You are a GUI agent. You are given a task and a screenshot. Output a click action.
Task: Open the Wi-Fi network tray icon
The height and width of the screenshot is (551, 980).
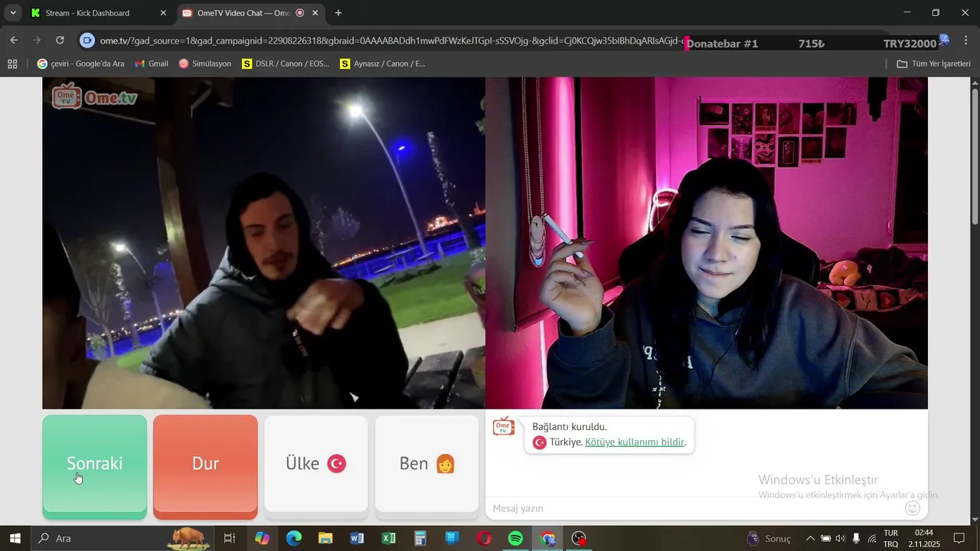pos(871,538)
